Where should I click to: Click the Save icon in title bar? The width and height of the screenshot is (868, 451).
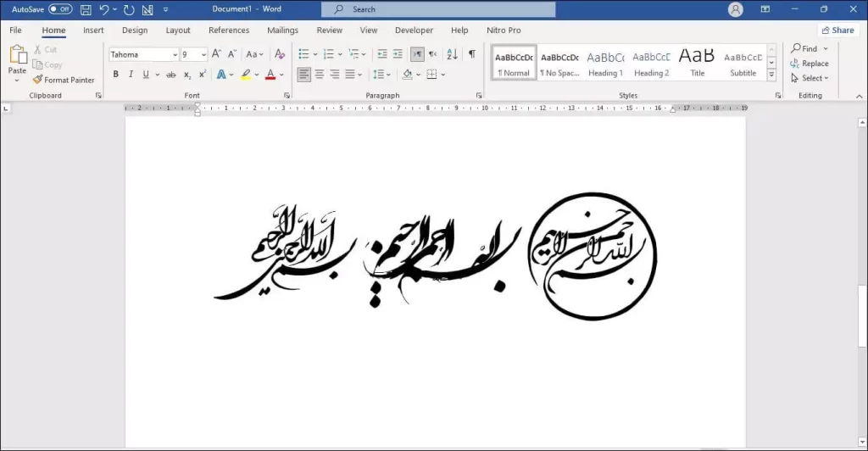click(x=86, y=9)
